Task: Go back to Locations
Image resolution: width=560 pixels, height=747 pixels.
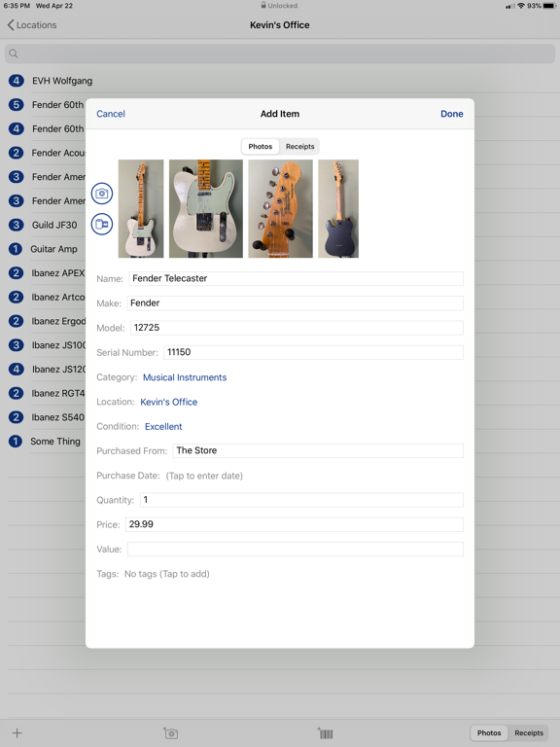Action: tap(32, 24)
